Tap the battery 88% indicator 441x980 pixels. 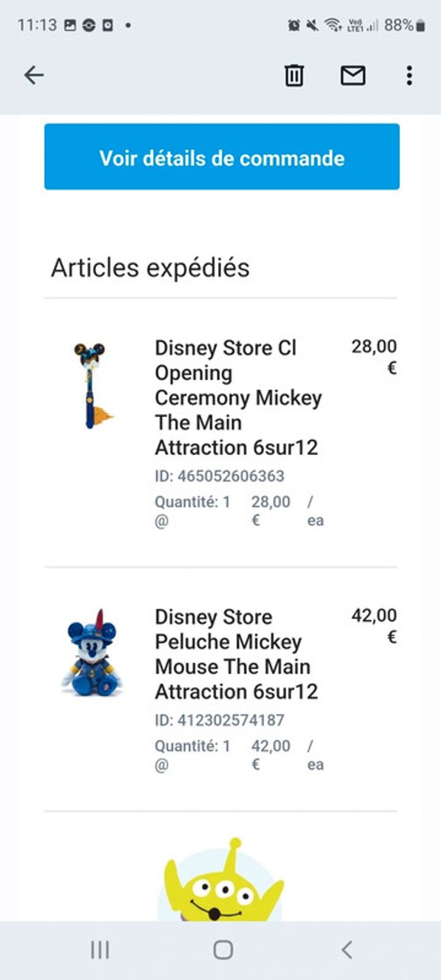[x=404, y=25]
